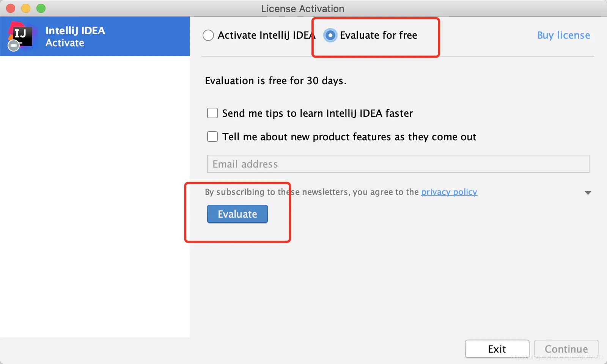Viewport: 607px width, 364px height.
Task: Close the License Activation window
Action: point(11,8)
